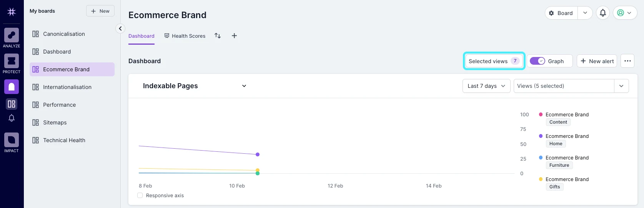
Task: Open the Performance board
Action: [72, 105]
